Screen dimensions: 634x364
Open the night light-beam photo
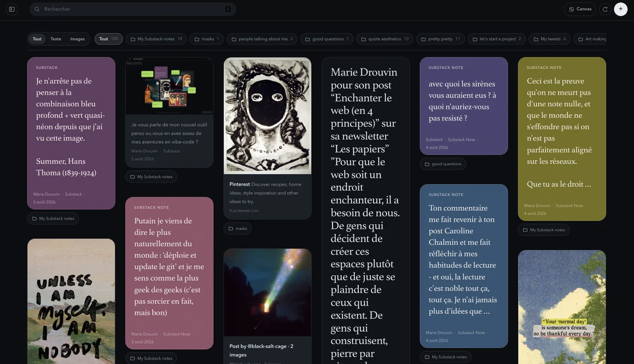267,293
